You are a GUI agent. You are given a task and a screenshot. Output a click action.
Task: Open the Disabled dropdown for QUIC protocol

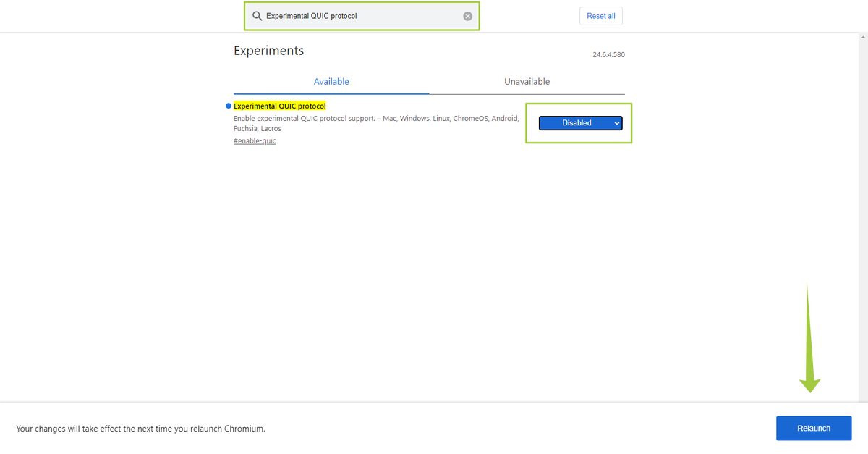(580, 123)
